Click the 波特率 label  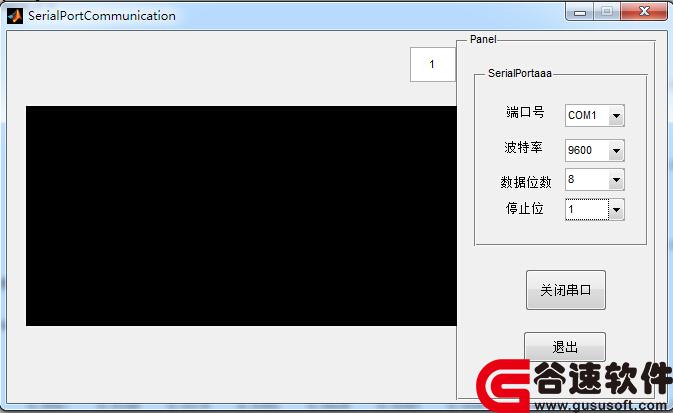[x=524, y=147]
